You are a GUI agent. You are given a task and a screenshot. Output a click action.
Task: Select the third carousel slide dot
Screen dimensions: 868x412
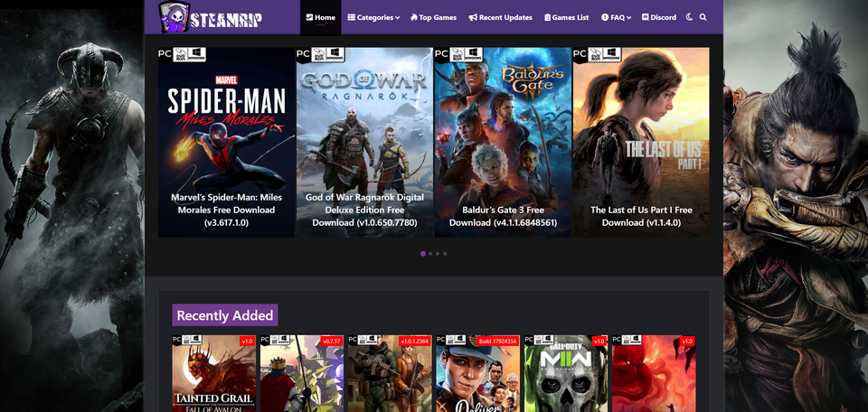(438, 254)
